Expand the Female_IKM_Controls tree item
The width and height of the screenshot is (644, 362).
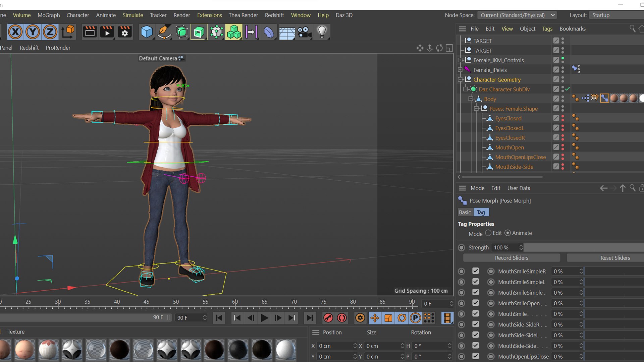coord(460,60)
